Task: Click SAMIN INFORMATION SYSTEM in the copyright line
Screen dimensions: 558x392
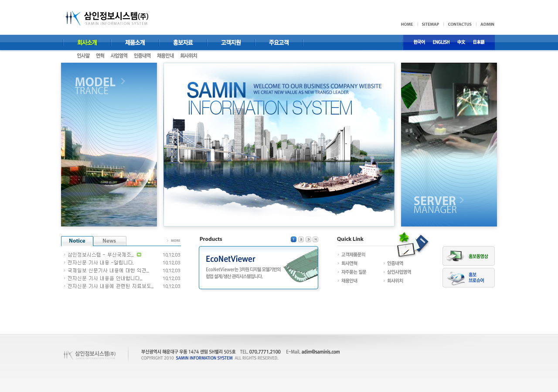Action: (204, 358)
